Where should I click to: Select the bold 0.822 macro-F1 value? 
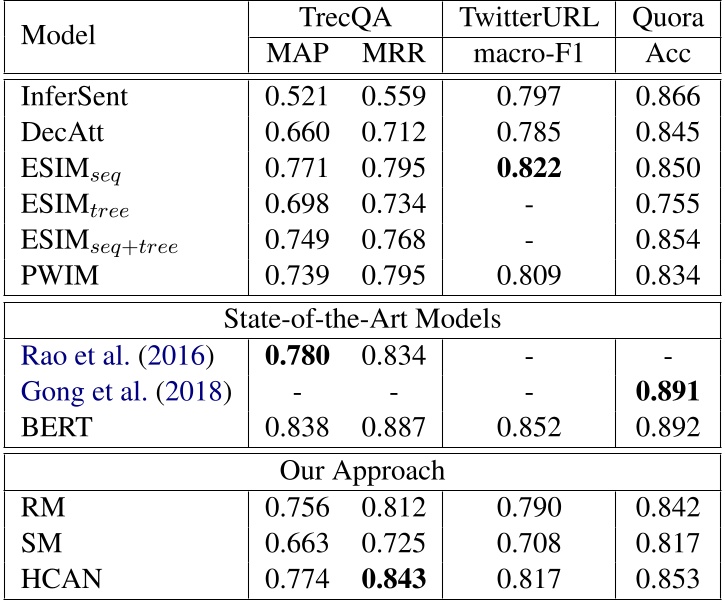coord(530,168)
